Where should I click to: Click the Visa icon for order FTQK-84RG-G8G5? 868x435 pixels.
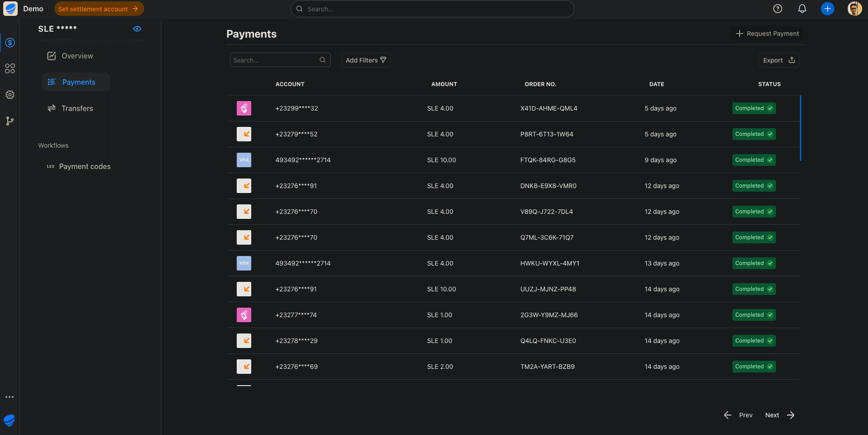(244, 160)
